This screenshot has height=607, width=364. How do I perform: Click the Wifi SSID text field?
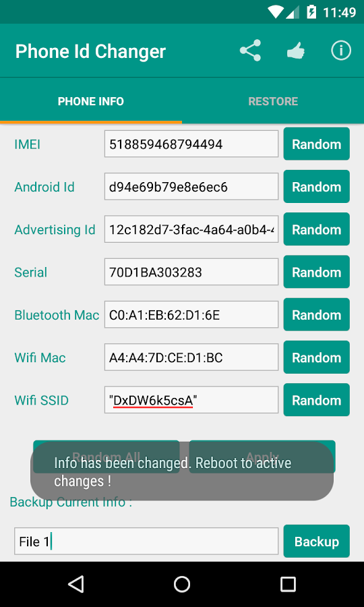coord(191,400)
